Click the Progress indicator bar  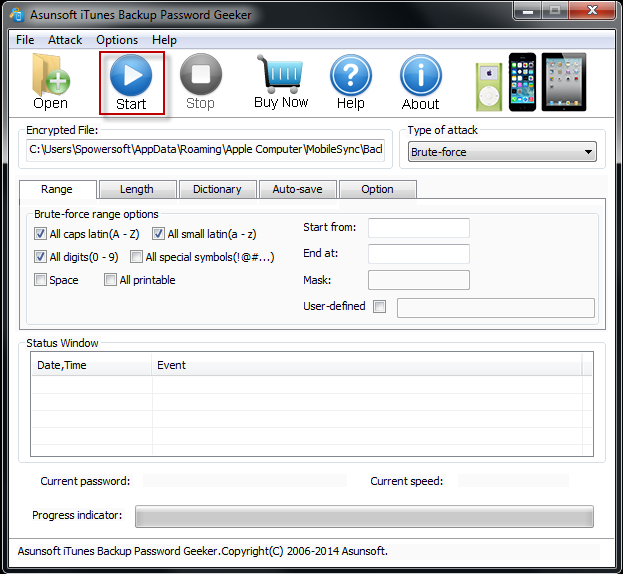point(364,516)
